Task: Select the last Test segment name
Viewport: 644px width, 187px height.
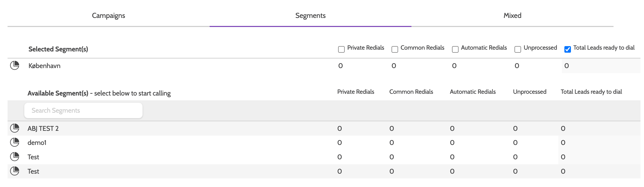Action: pyautogui.click(x=33, y=171)
